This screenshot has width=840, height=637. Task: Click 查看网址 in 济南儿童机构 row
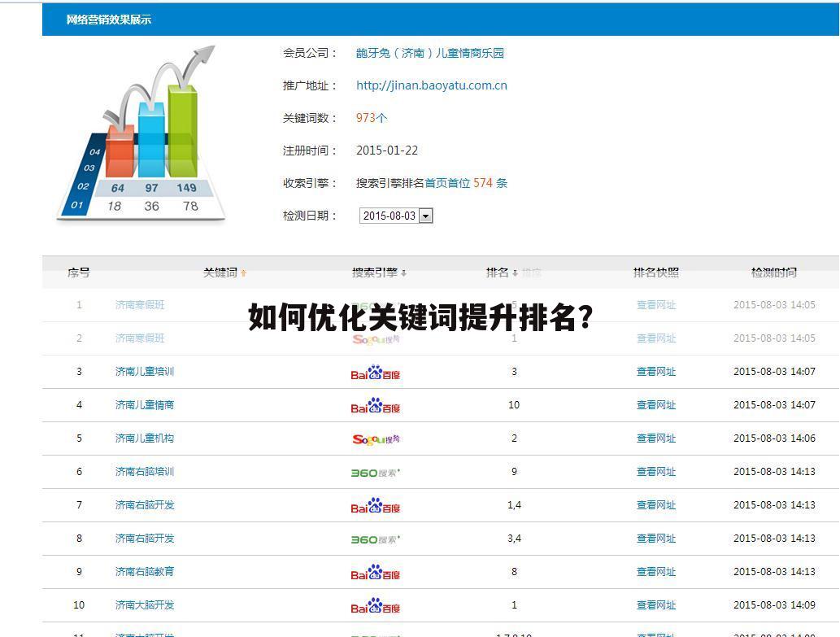656,438
